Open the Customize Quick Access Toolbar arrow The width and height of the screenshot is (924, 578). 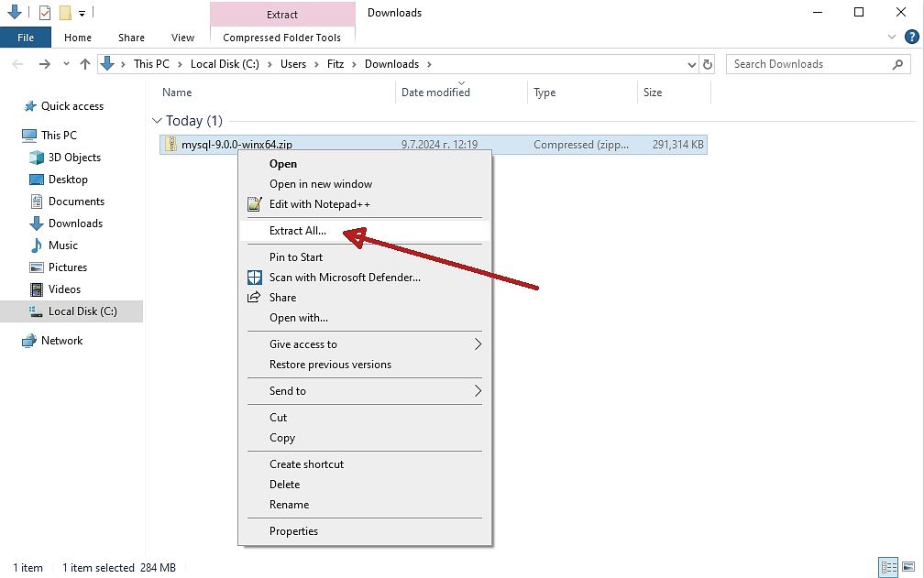pos(82,13)
